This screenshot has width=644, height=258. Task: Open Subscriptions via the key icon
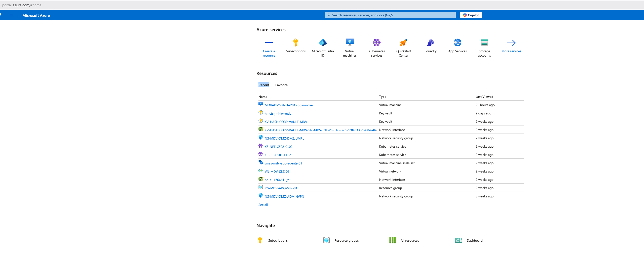click(x=296, y=42)
